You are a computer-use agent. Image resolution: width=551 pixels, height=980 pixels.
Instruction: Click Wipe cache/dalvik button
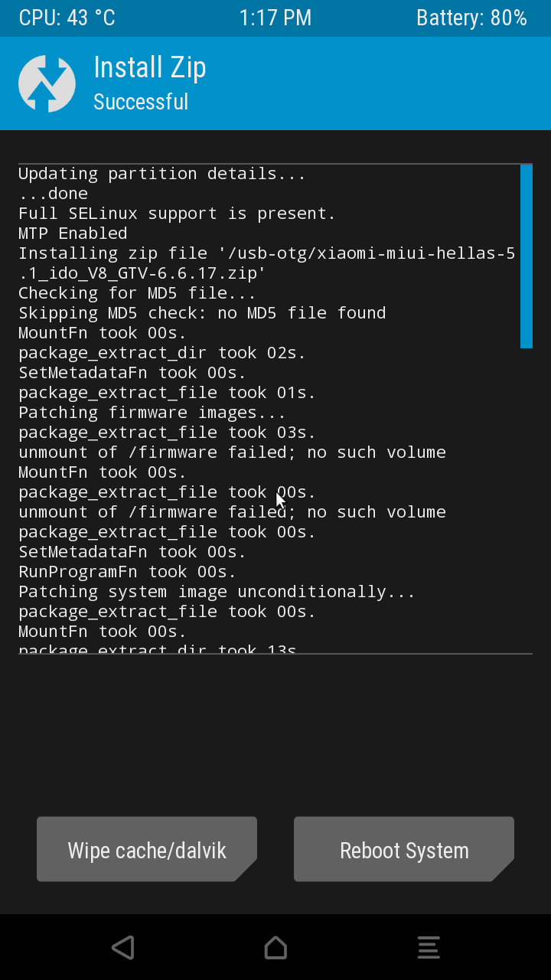[x=147, y=850]
